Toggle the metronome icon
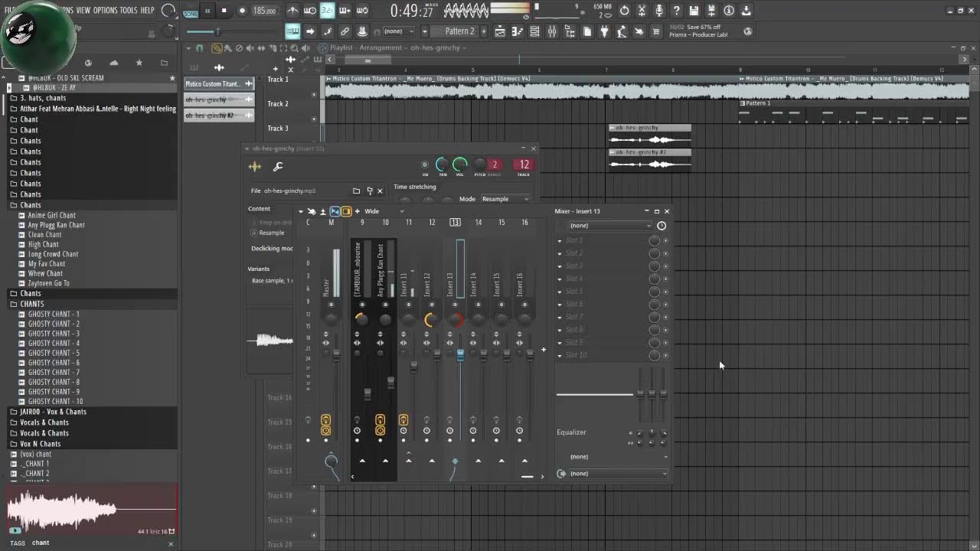 (x=293, y=11)
